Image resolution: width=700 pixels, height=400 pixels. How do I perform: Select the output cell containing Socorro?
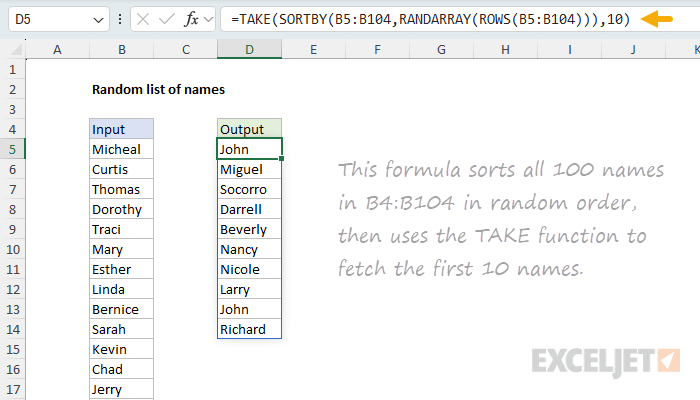tap(250, 189)
